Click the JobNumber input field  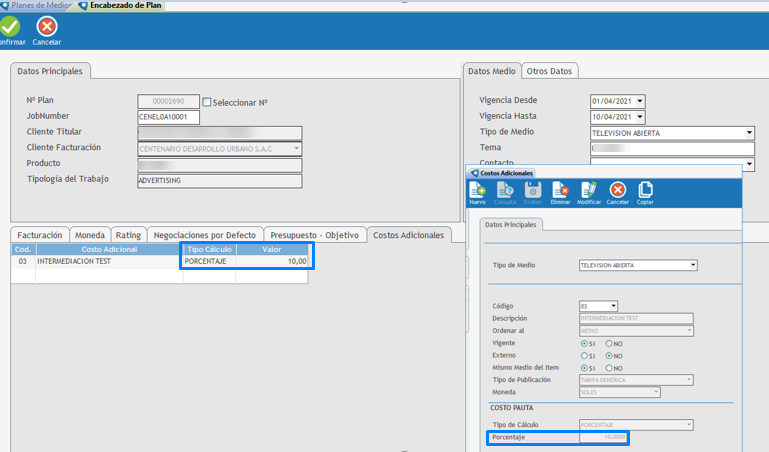click(168, 117)
